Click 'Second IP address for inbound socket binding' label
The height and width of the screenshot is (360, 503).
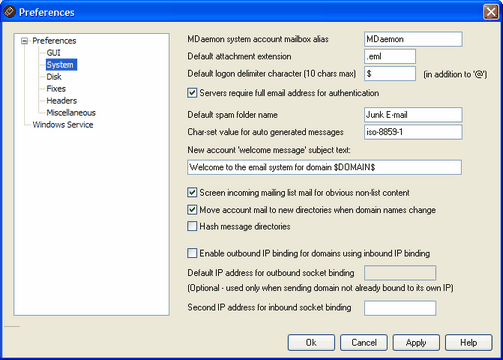[269, 307]
